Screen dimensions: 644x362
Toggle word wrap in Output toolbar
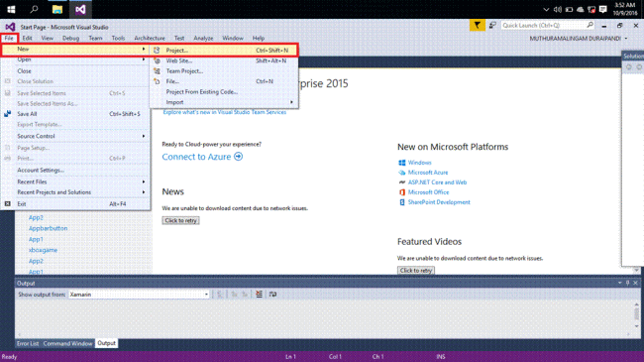(272, 295)
